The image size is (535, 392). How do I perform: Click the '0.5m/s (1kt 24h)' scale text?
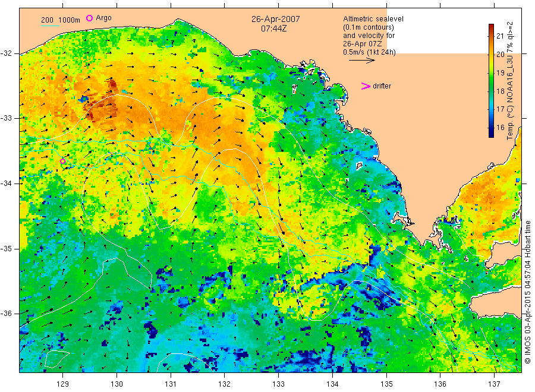[370, 52]
